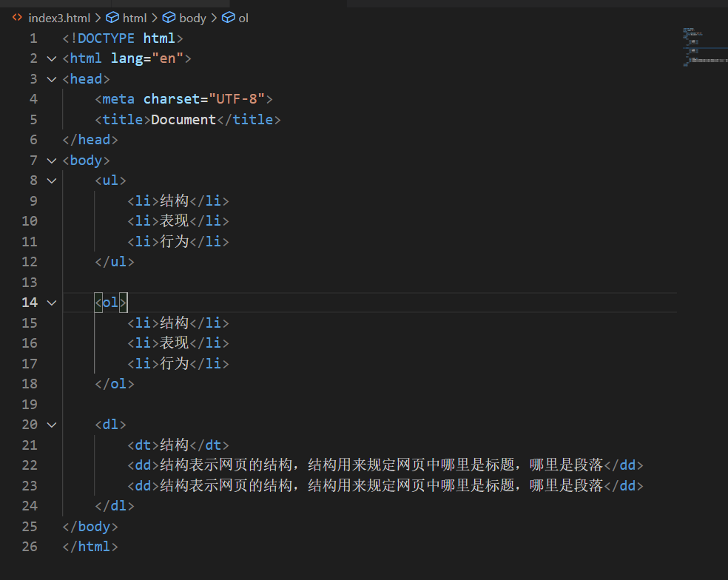Click the closing dl tag on line 24
This screenshot has height=580, width=728.
tap(114, 506)
